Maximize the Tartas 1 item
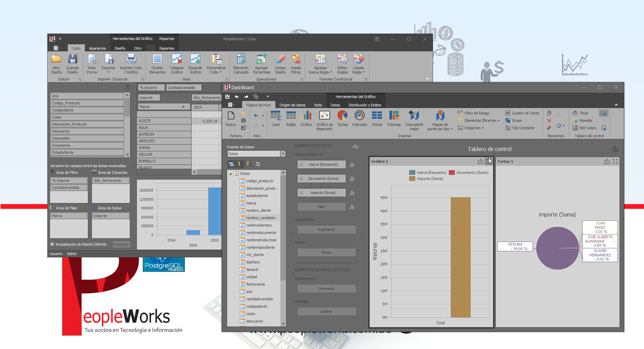 coord(615,161)
